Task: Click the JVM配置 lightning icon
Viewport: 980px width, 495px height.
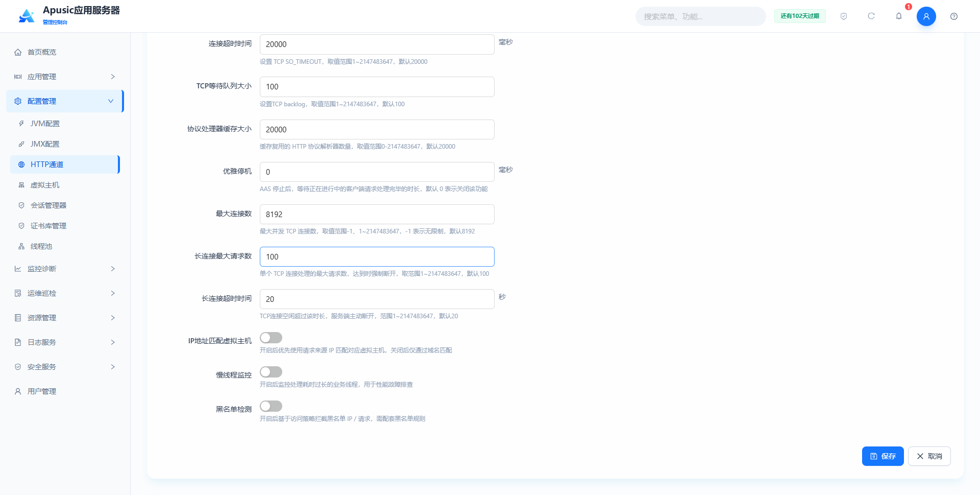Action: pos(21,124)
